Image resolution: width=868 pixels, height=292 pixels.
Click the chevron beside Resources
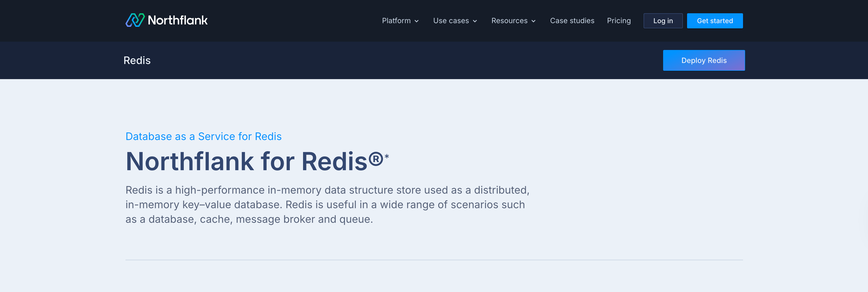[533, 21]
